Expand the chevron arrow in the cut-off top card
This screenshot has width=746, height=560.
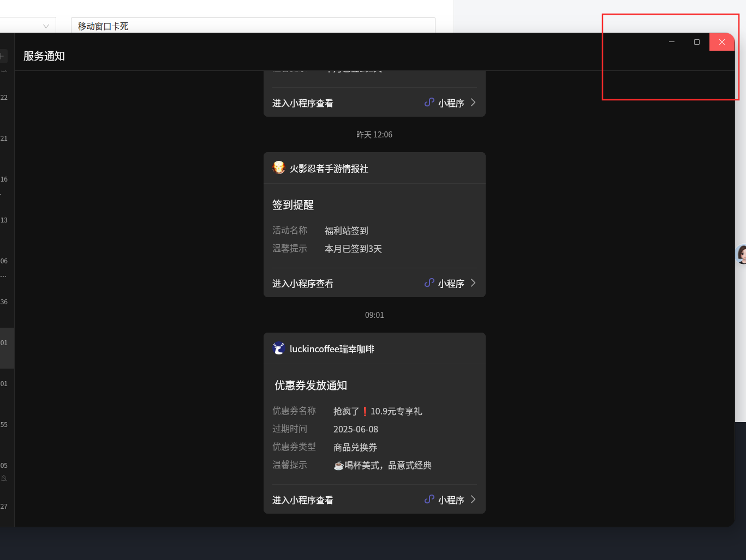coord(473,103)
